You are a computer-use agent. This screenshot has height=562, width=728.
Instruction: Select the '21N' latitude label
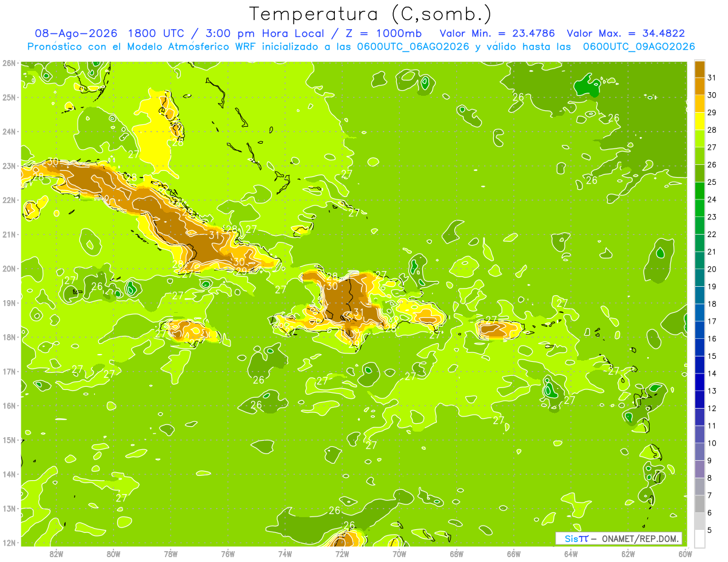click(x=9, y=234)
